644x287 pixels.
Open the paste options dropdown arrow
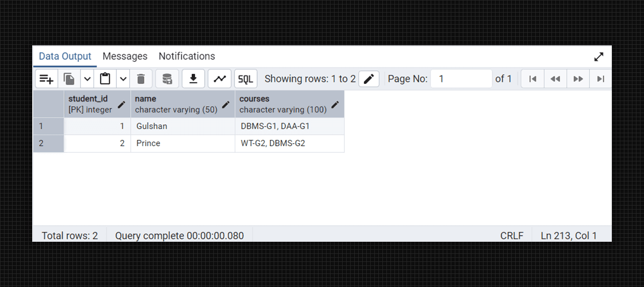click(x=123, y=79)
